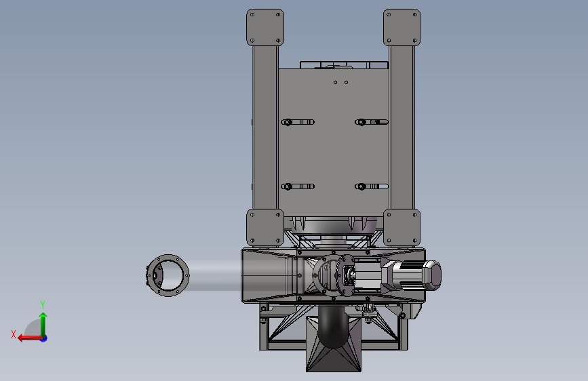This screenshot has height=381, width=588.
Task: Select the upper-left square mounting plate
Action: point(265,28)
